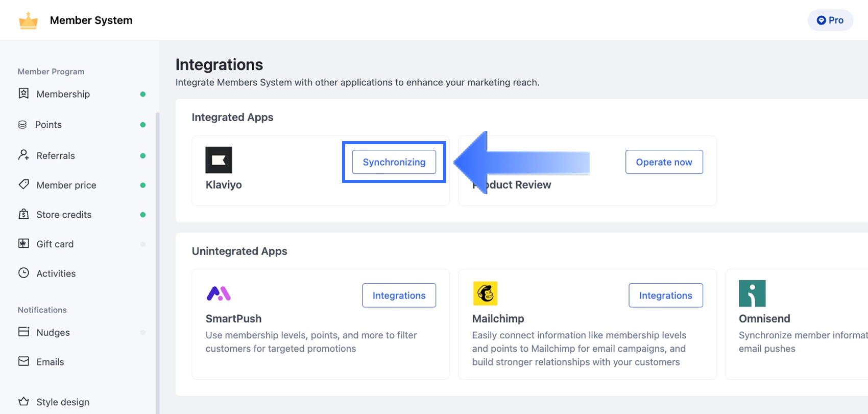
Task: Select Emails in the sidebar
Action: [x=50, y=362]
